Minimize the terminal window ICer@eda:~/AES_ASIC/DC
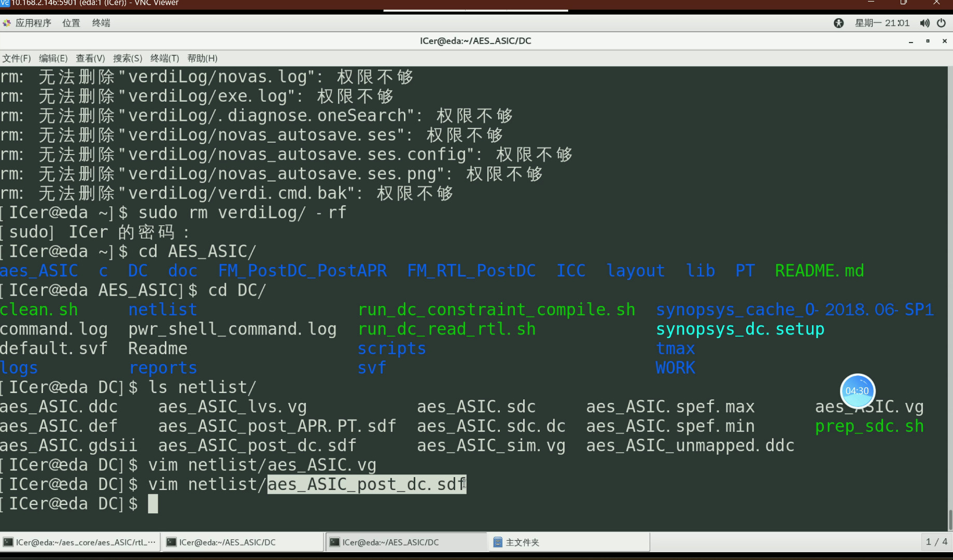The height and width of the screenshot is (560, 953). (910, 41)
